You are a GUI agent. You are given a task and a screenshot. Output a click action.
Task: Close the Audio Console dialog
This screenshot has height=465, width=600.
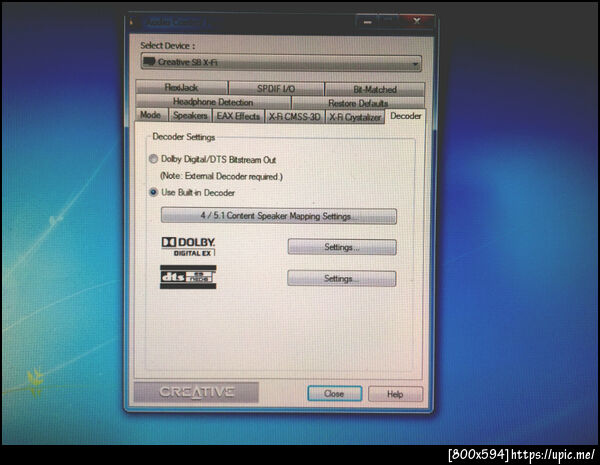pos(334,393)
